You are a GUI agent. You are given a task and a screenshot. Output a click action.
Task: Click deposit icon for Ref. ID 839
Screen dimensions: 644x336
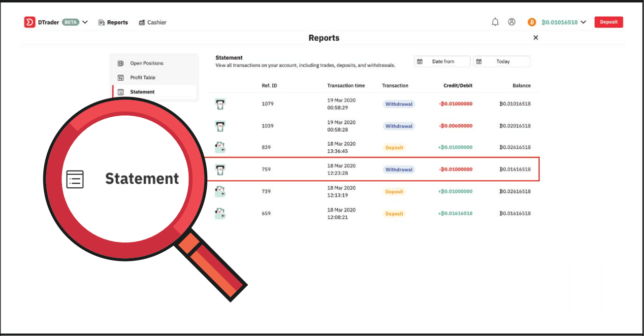coord(220,147)
